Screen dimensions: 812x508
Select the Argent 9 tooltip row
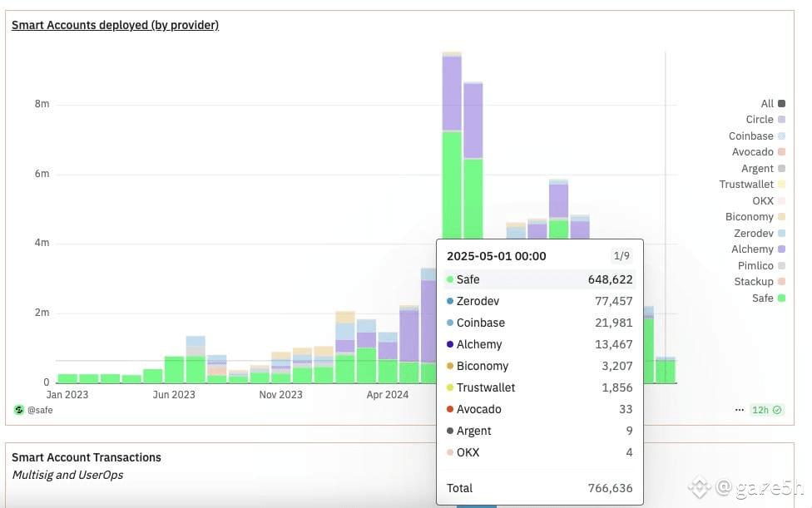click(x=540, y=431)
